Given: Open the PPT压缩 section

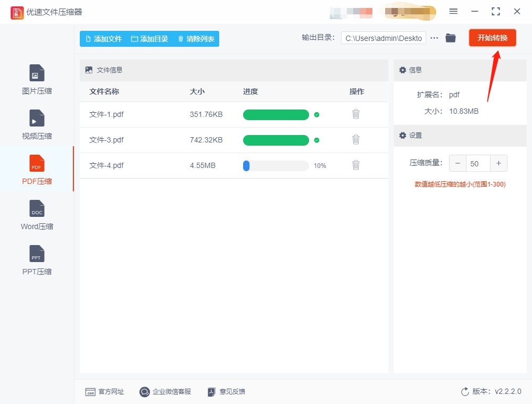Looking at the screenshot, I should tap(37, 260).
